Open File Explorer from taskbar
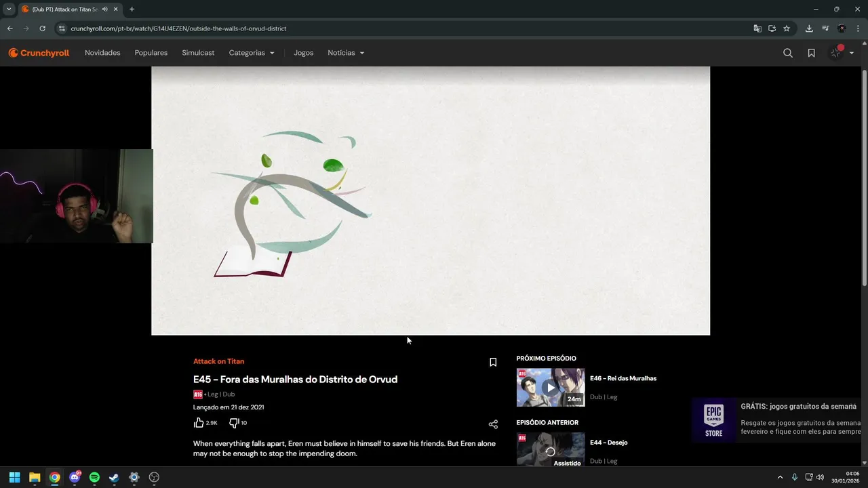The width and height of the screenshot is (868, 488). (x=35, y=477)
